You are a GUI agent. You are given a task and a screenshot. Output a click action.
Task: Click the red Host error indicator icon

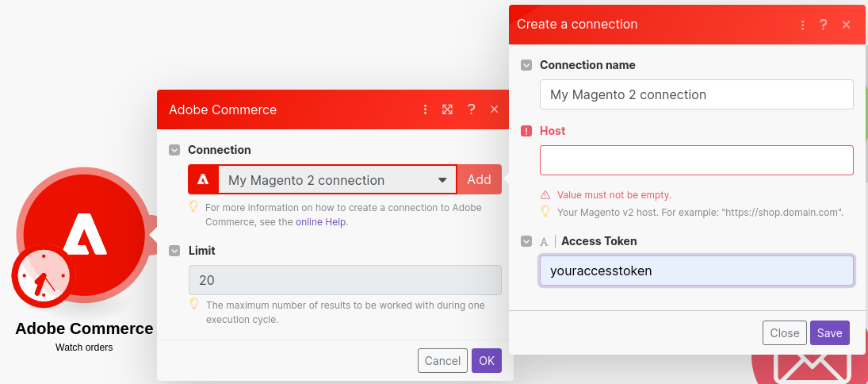pyautogui.click(x=526, y=131)
